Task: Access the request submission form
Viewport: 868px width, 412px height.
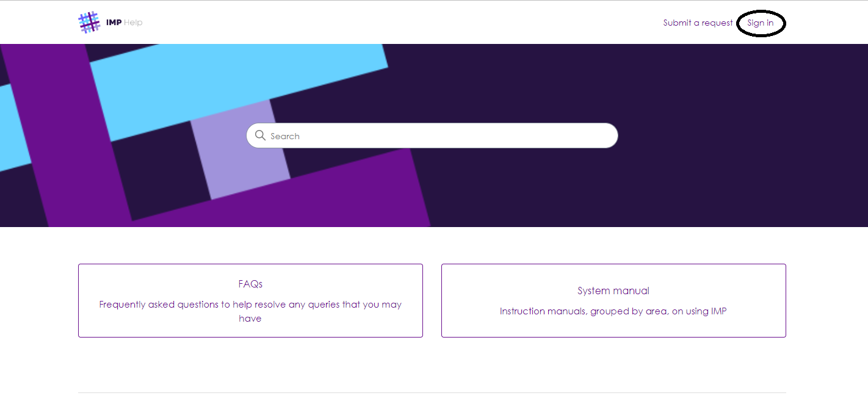Action: (698, 23)
